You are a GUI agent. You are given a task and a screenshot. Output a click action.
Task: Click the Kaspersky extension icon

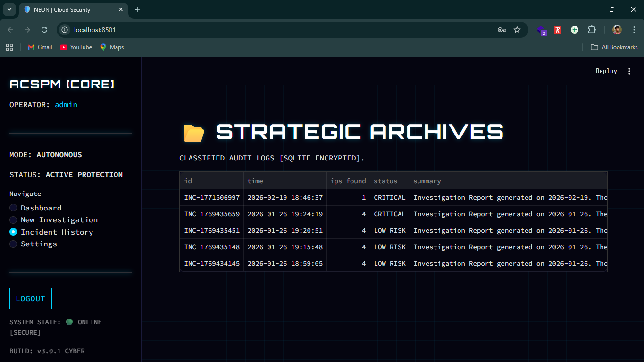[557, 29]
